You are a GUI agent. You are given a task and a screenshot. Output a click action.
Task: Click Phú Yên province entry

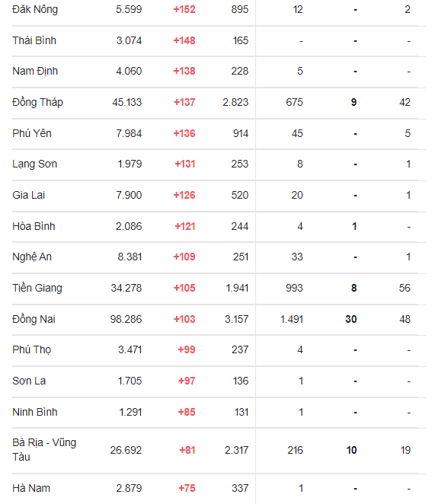pos(32,133)
